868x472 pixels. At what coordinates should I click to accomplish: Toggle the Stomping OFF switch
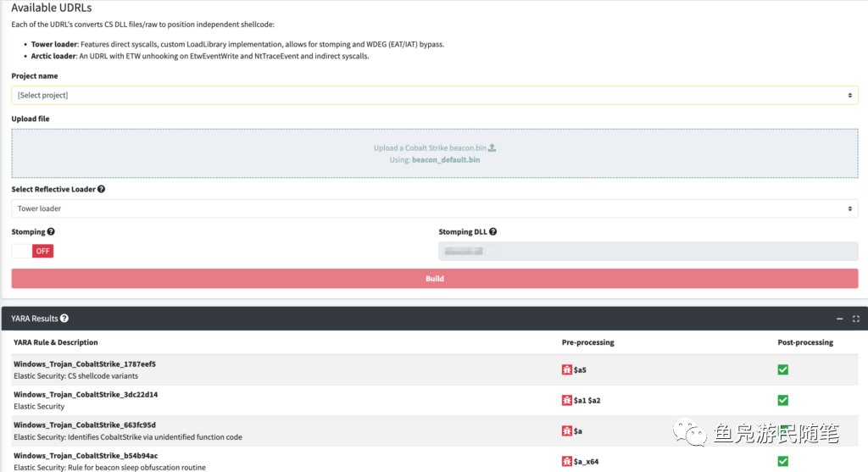pos(33,251)
